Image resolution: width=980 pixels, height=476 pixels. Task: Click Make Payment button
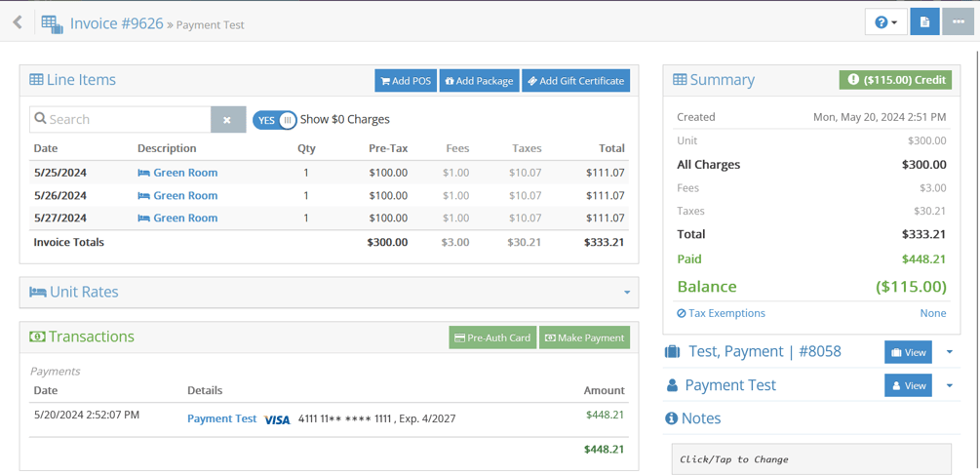584,337
